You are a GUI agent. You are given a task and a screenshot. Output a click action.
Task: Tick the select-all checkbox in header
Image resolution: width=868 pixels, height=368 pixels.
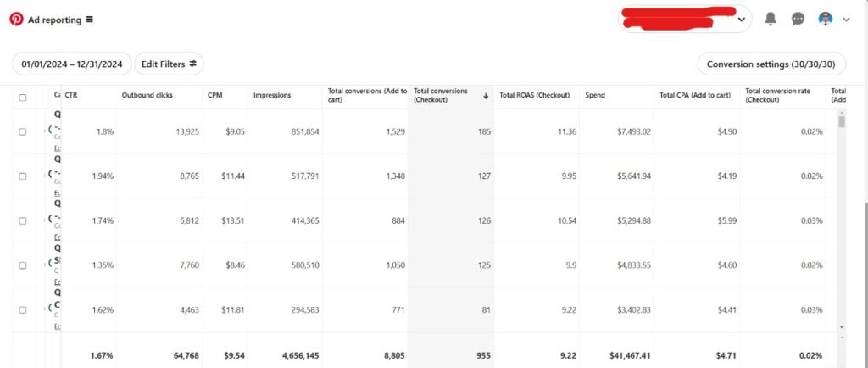click(x=23, y=97)
